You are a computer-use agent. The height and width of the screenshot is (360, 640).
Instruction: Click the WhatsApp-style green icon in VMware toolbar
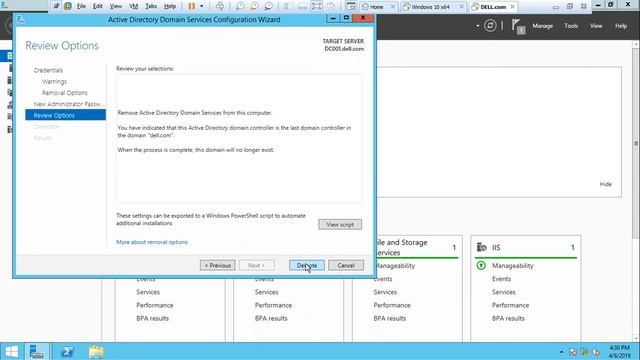point(68,6)
